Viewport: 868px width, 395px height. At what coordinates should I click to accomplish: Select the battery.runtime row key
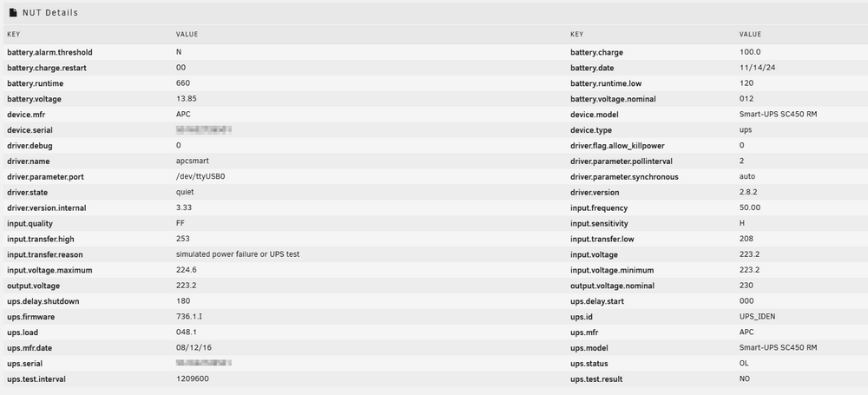point(35,83)
